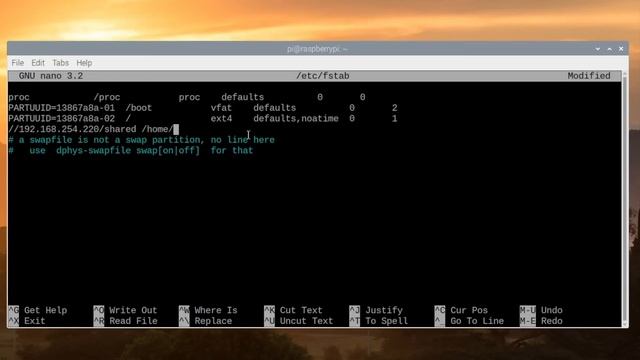Maximize the terminal window
This screenshot has height=360, width=640.
tap(609, 49)
